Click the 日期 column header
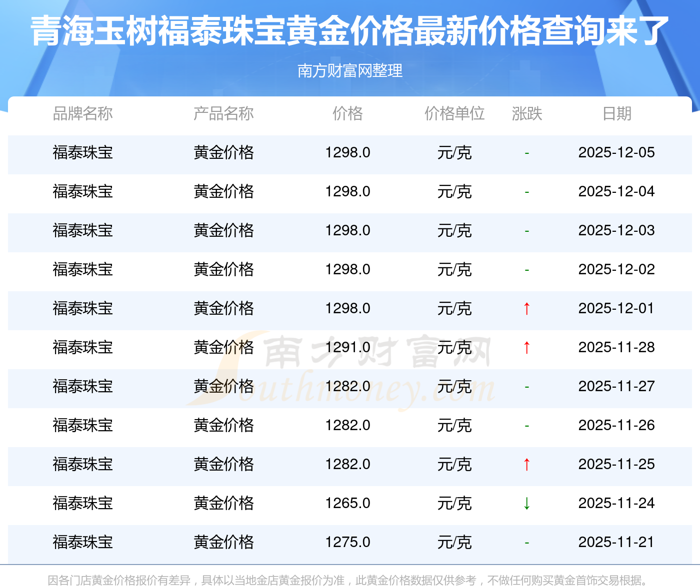The height and width of the screenshot is (588, 700). click(x=616, y=114)
